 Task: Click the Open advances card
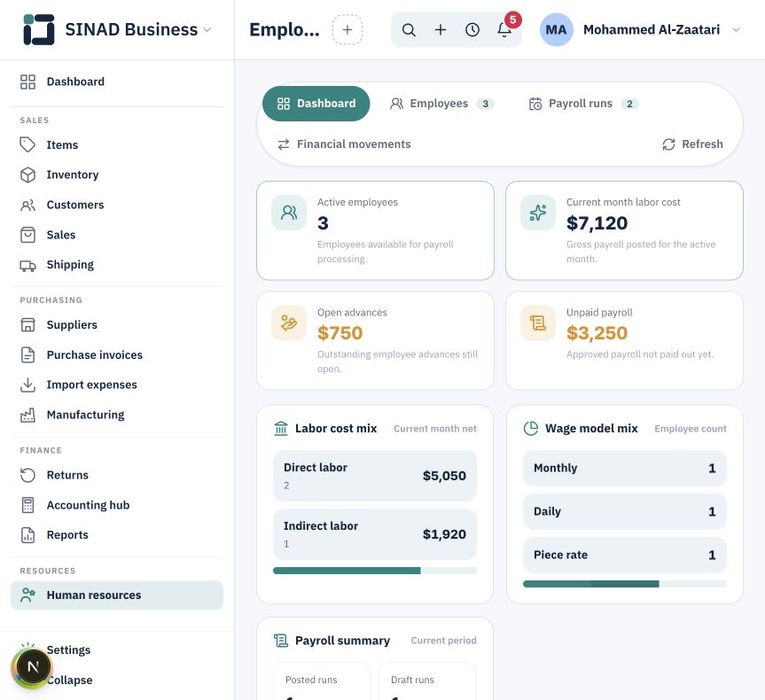point(375,340)
